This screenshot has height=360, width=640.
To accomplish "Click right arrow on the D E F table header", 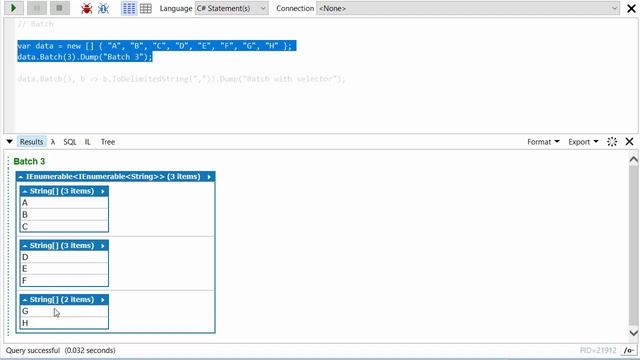I will tap(102, 246).
